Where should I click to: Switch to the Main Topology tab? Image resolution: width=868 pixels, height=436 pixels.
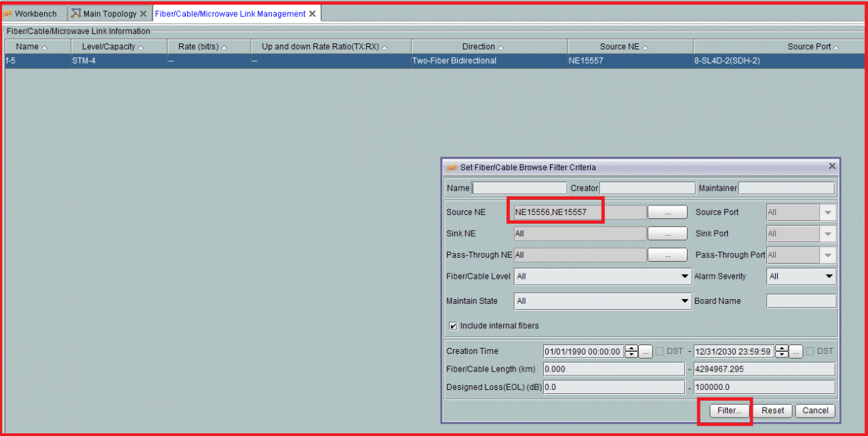click(108, 14)
